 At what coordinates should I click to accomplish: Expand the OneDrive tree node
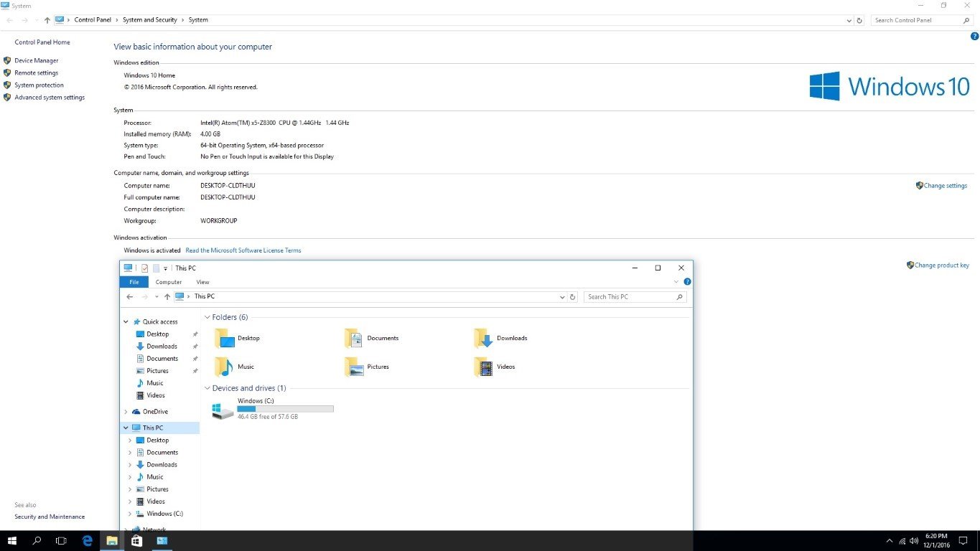(126, 412)
